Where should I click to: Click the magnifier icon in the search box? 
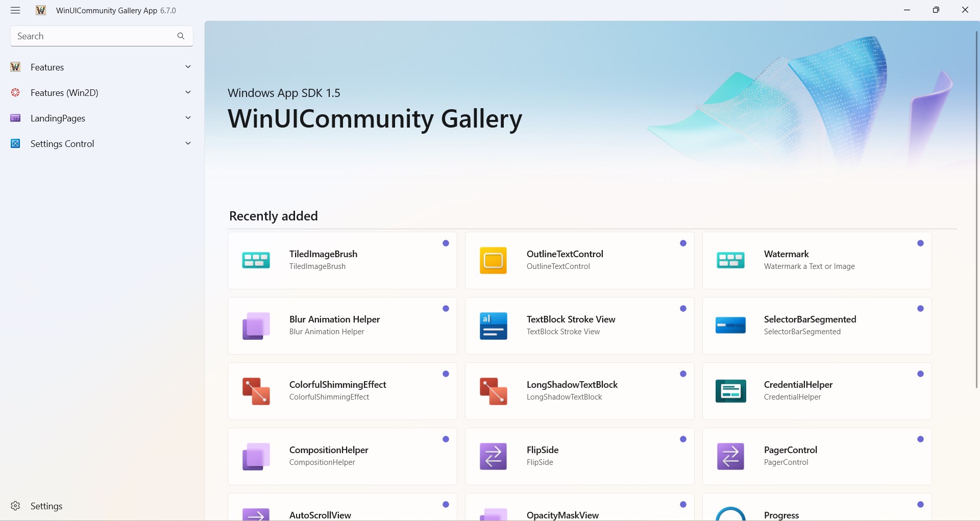181,36
